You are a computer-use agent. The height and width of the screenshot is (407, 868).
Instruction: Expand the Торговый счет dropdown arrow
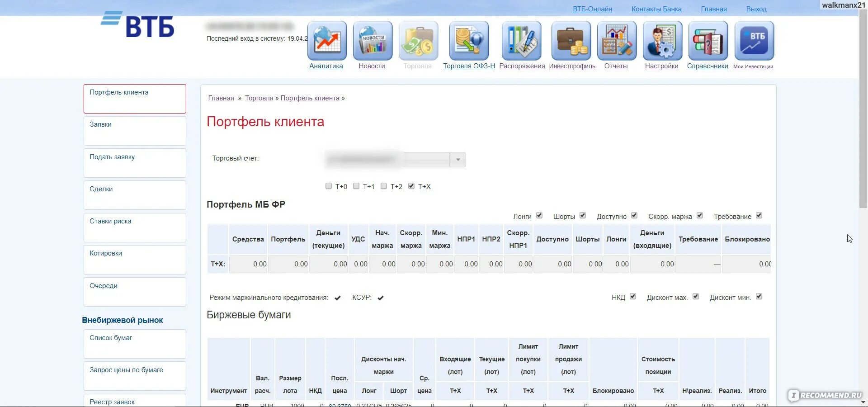coord(458,160)
